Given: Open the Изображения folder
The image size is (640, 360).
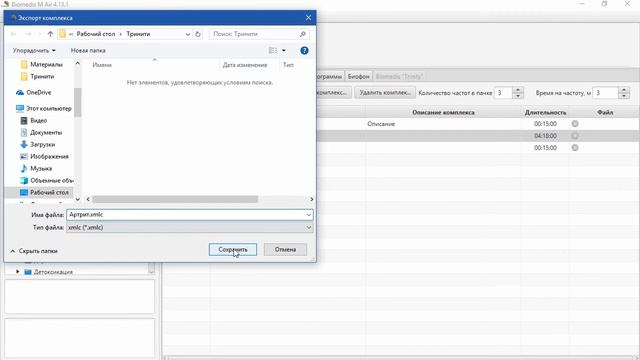Looking at the screenshot, I should click(44, 156).
